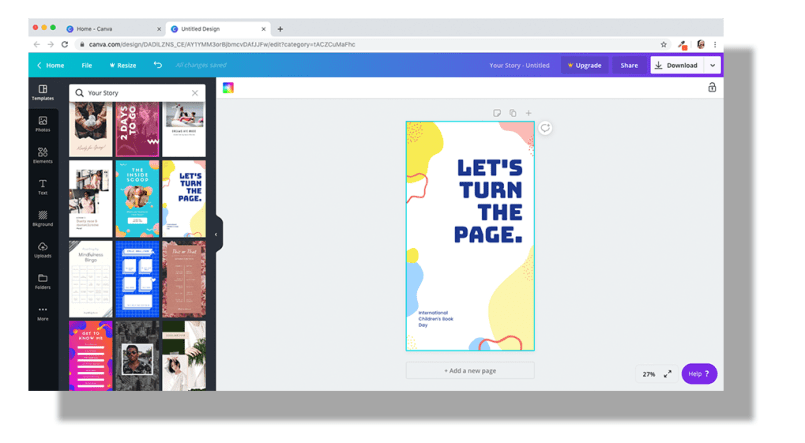805x443 pixels.
Task: Select the Text tool in sidebar
Action: click(43, 187)
